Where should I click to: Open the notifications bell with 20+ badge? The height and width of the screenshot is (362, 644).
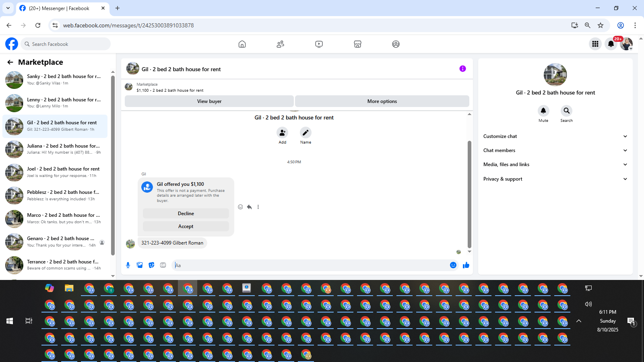611,44
